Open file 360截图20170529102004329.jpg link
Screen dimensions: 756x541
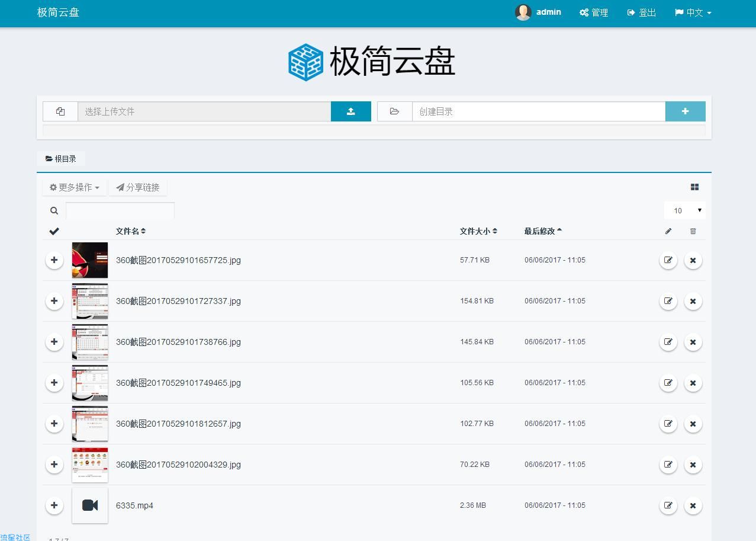[x=178, y=465]
